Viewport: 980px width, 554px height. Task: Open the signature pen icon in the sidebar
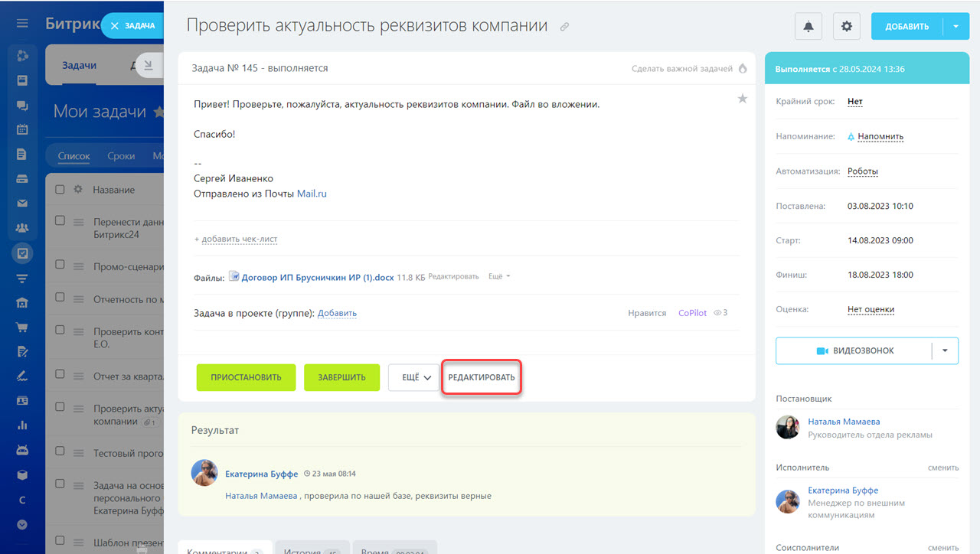point(22,376)
